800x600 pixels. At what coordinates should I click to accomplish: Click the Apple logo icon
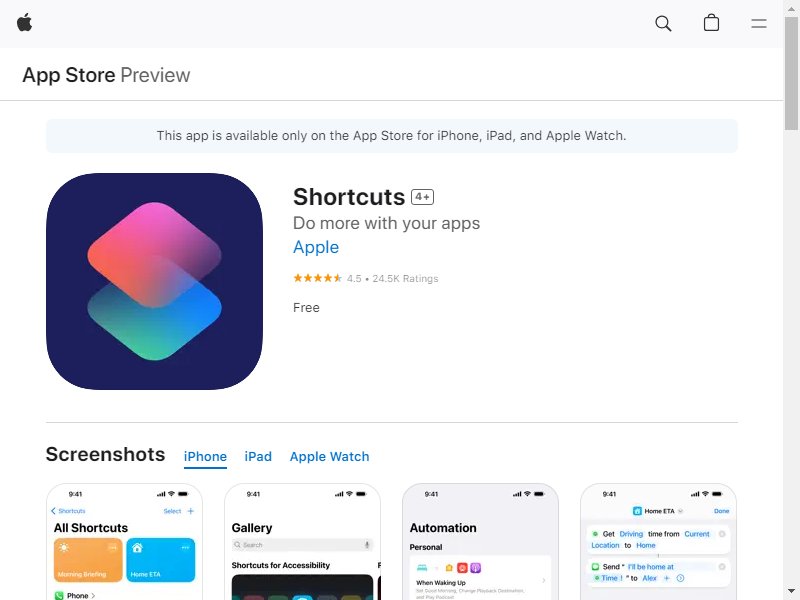[x=24, y=23]
